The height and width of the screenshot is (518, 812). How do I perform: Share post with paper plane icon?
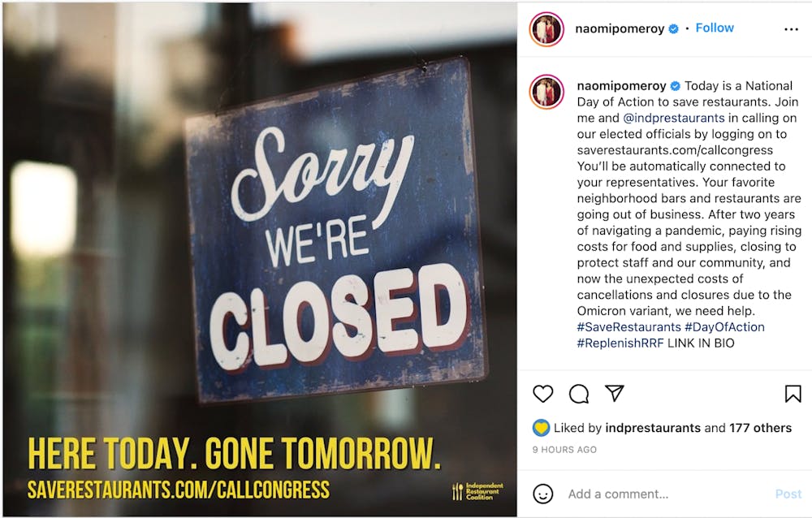615,394
